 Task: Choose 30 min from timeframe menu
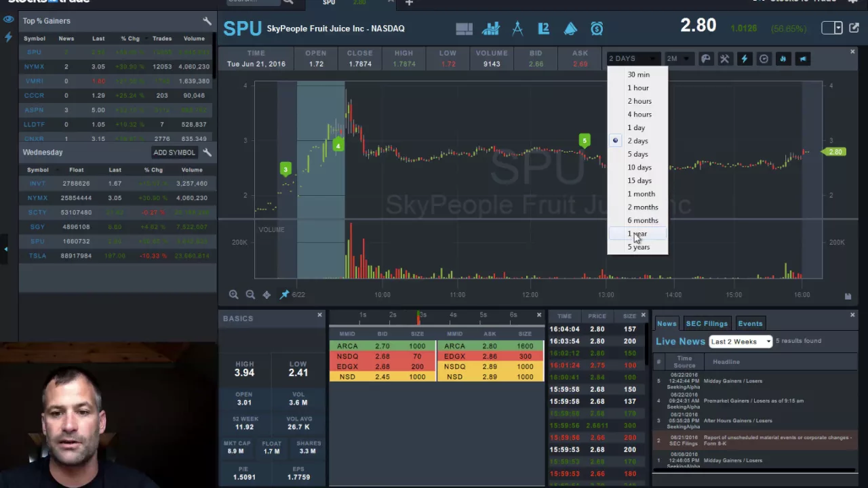point(638,75)
